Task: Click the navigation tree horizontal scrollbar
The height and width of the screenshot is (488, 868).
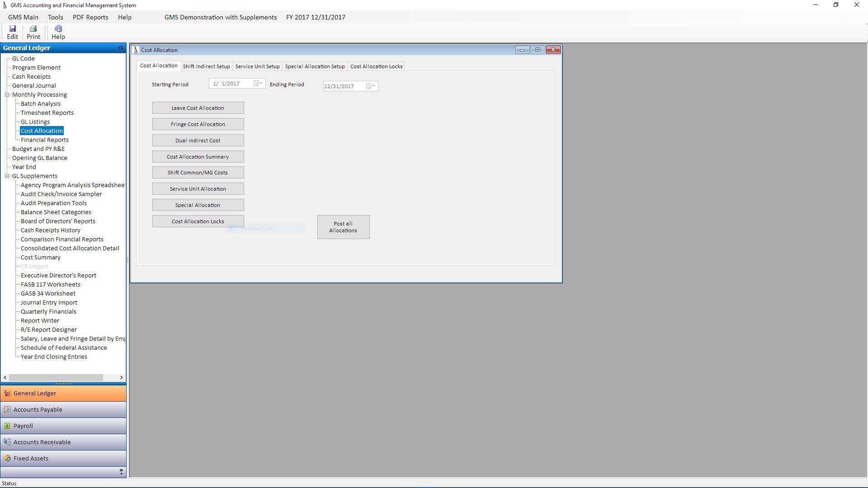Action: (x=56, y=378)
